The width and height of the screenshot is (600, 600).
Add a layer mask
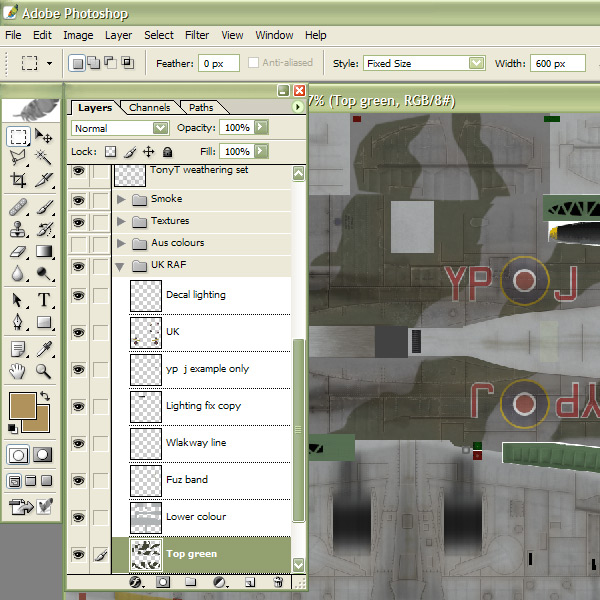click(163, 582)
